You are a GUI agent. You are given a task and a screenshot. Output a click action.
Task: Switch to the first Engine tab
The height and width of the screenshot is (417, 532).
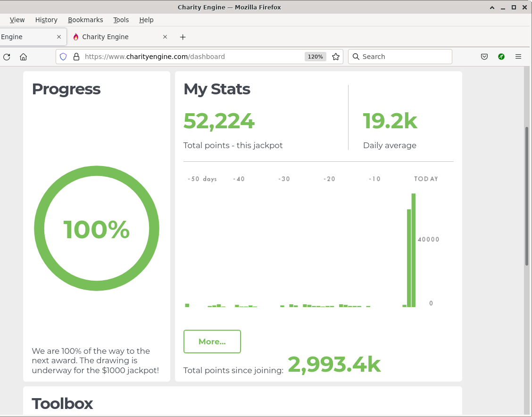pyautogui.click(x=32, y=37)
